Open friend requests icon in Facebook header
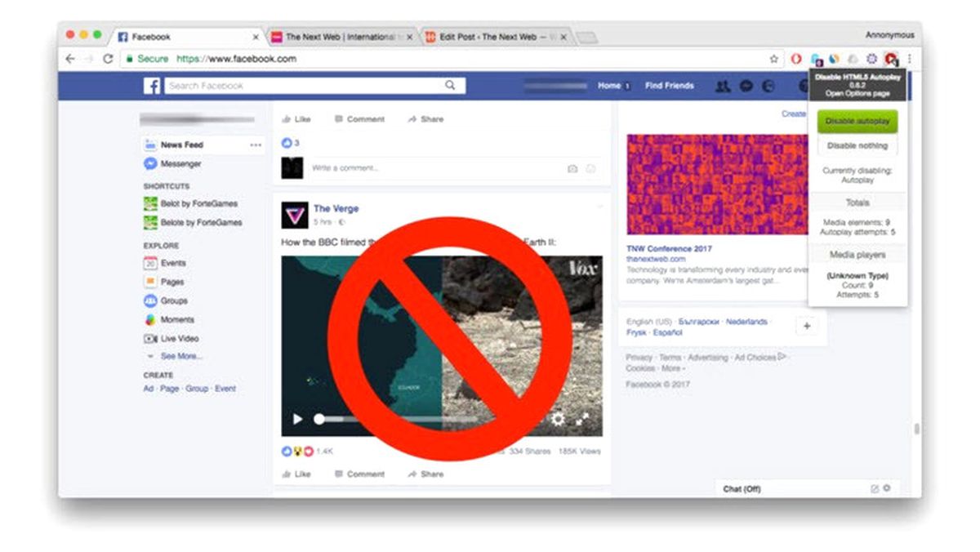The height and width of the screenshot is (552, 980). (x=723, y=86)
